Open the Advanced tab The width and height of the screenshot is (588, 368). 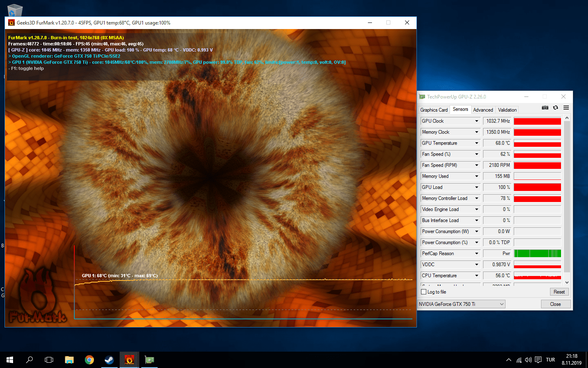pyautogui.click(x=483, y=110)
